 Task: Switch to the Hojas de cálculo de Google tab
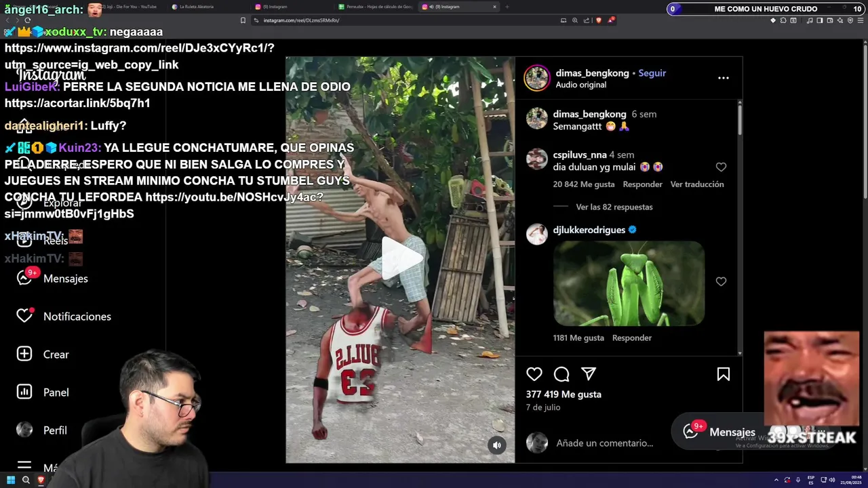coord(376,7)
